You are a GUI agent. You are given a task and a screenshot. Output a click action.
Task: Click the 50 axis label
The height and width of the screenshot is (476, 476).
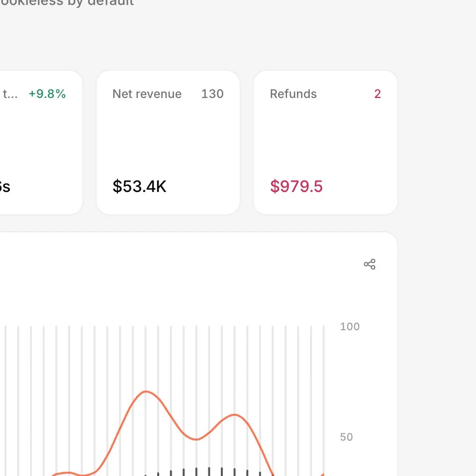pyautogui.click(x=346, y=437)
